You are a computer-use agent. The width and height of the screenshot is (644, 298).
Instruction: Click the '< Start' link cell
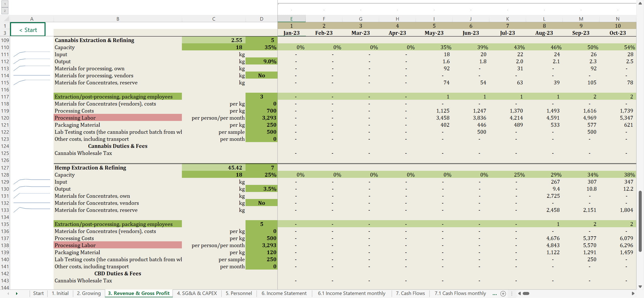click(x=28, y=30)
